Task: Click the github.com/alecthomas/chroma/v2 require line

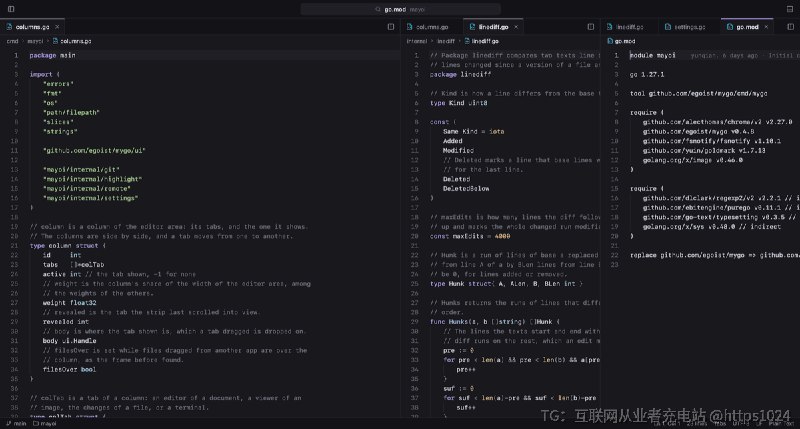Action: click(x=717, y=122)
